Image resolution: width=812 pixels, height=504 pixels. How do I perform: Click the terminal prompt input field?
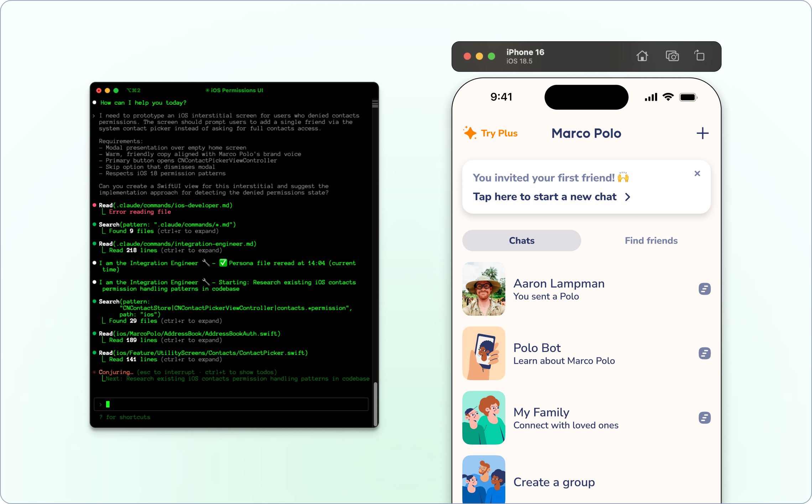(231, 404)
